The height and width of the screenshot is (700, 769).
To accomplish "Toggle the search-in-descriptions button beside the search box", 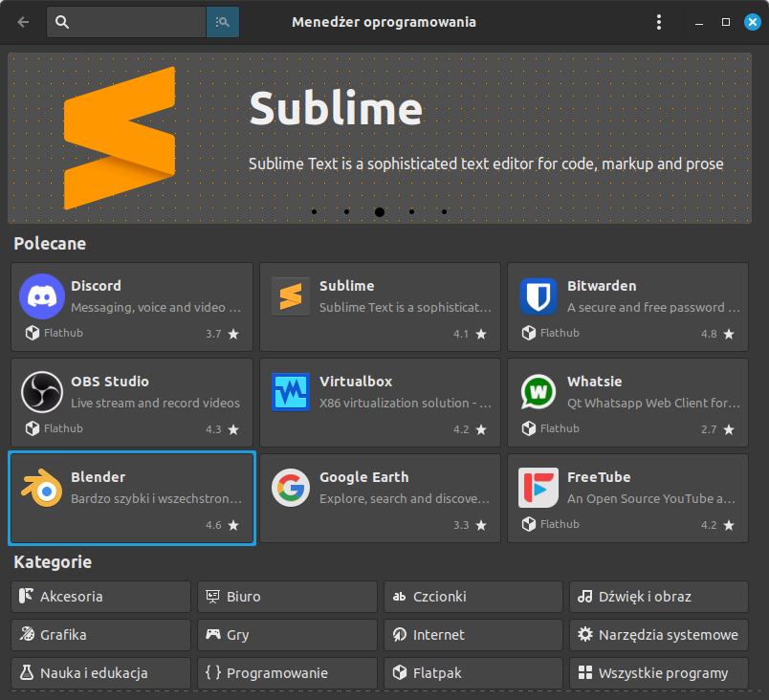I will pos(223,22).
